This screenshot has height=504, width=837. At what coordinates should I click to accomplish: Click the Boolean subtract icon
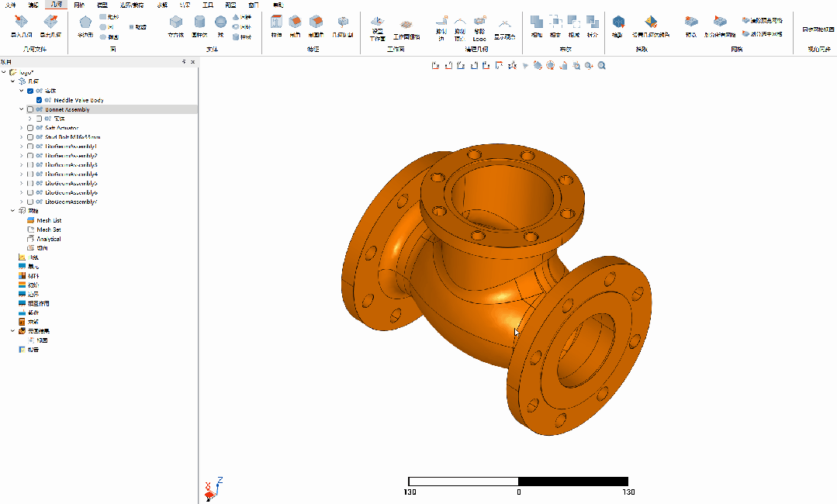pos(574,22)
